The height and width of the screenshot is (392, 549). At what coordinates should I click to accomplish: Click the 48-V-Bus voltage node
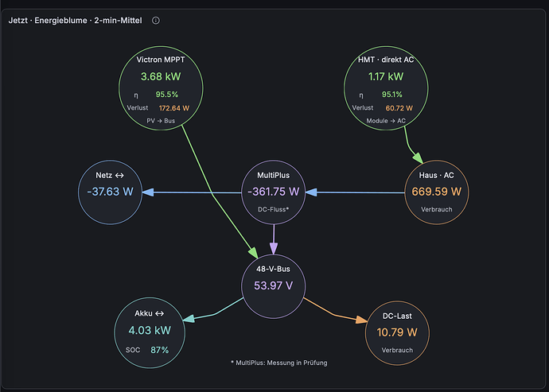point(274,286)
